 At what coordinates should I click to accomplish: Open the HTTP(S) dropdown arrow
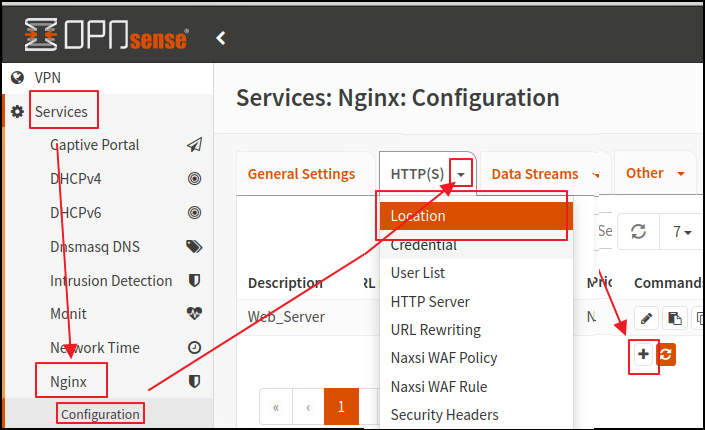pos(461,175)
